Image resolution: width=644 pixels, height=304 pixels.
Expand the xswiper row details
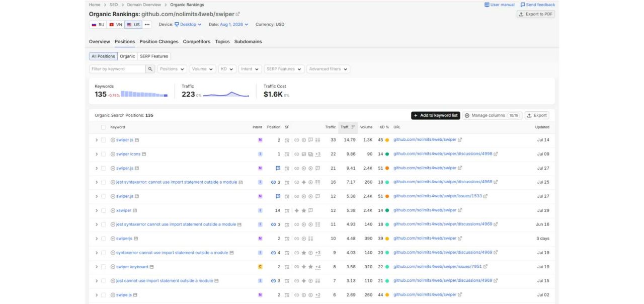[97, 210]
